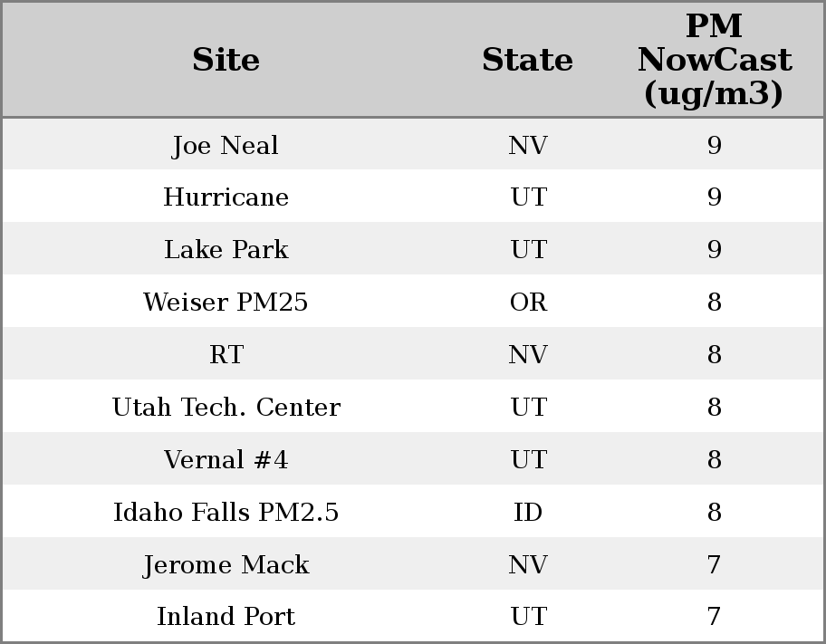Click the PM NowCast (ug/m3) header
The image size is (826, 644).
[x=714, y=60]
